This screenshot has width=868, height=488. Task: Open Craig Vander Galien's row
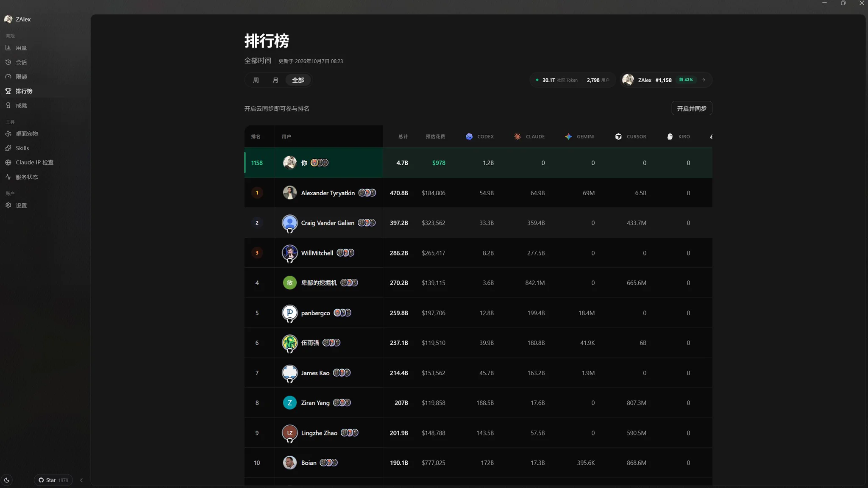[478, 223]
